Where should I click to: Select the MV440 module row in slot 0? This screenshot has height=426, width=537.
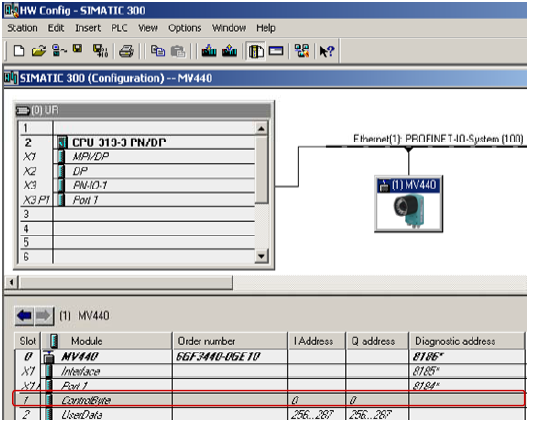click(x=270, y=357)
